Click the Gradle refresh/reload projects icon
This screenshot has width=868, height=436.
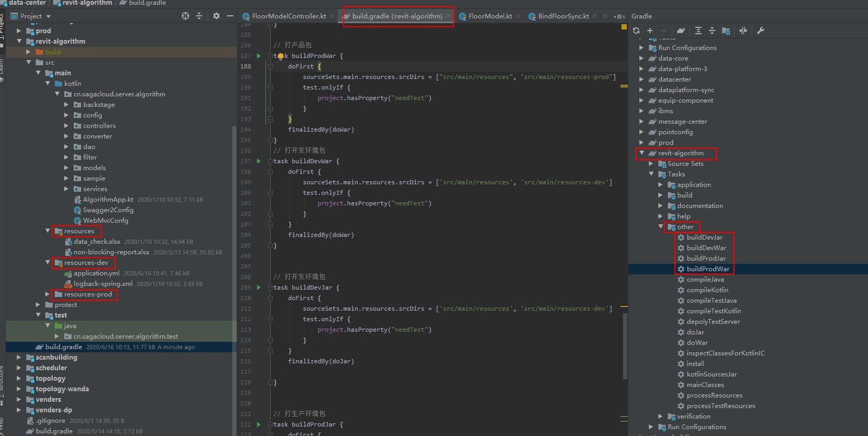636,31
